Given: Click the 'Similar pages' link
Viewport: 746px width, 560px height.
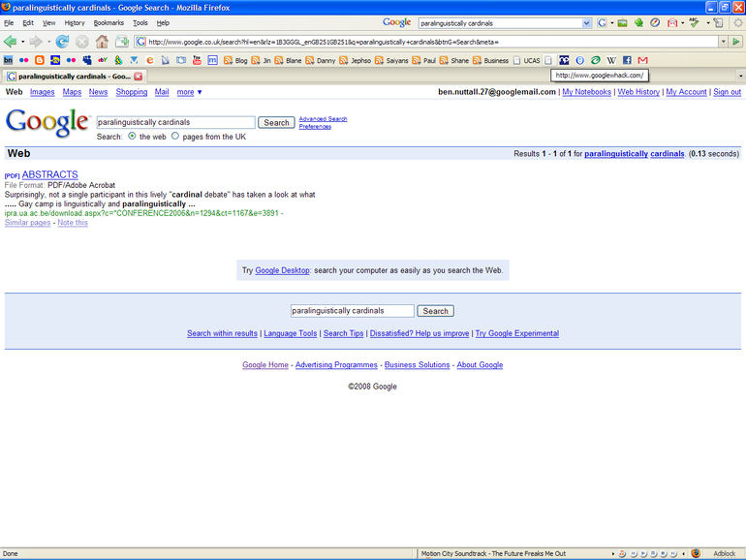Looking at the screenshot, I should pyautogui.click(x=27, y=223).
